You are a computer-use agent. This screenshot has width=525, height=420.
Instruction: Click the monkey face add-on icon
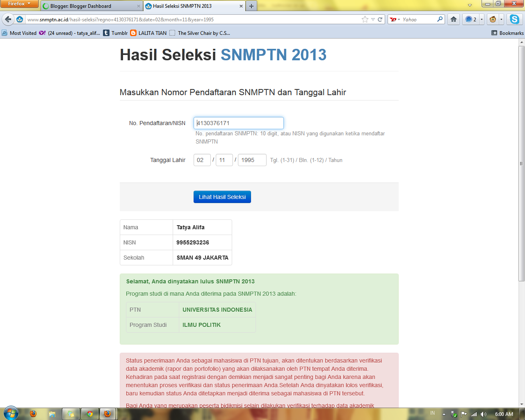click(493, 19)
